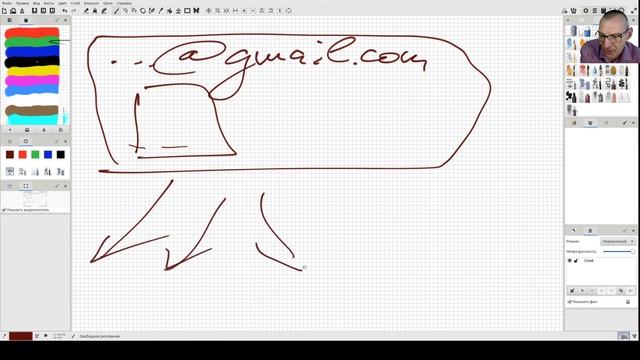Pick the black color swatch
The height and width of the screenshot is (360, 640).
[x=60, y=154]
